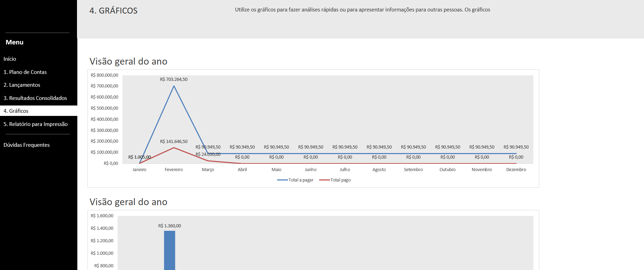The image size is (644, 270).
Task: Click the R$ 24.030,00 data label
Action: 208,154
